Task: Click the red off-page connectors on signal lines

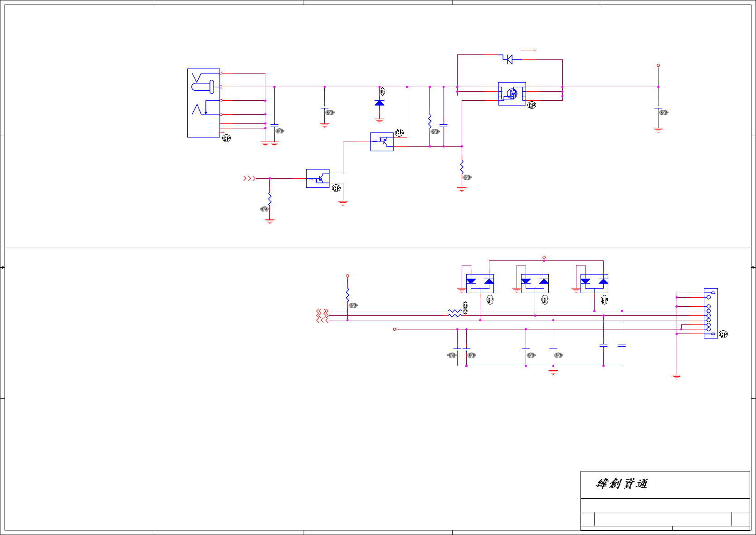Action: pyautogui.click(x=322, y=315)
